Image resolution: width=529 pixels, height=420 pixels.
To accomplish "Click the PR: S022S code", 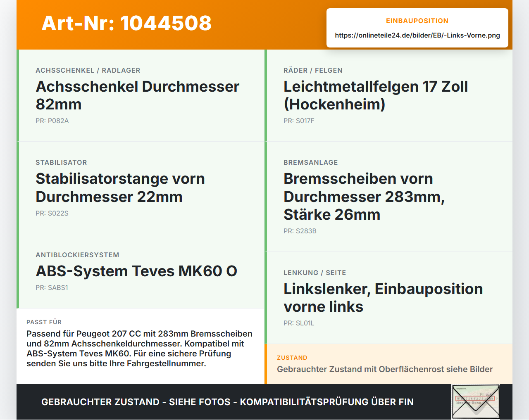I will pyautogui.click(x=52, y=213).
